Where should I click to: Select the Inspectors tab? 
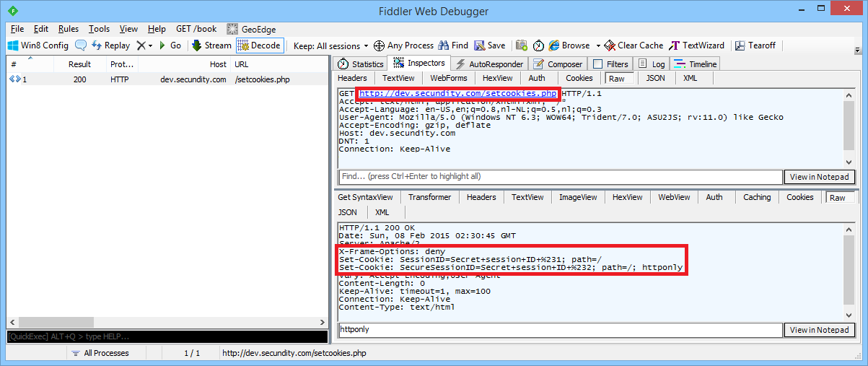click(419, 63)
